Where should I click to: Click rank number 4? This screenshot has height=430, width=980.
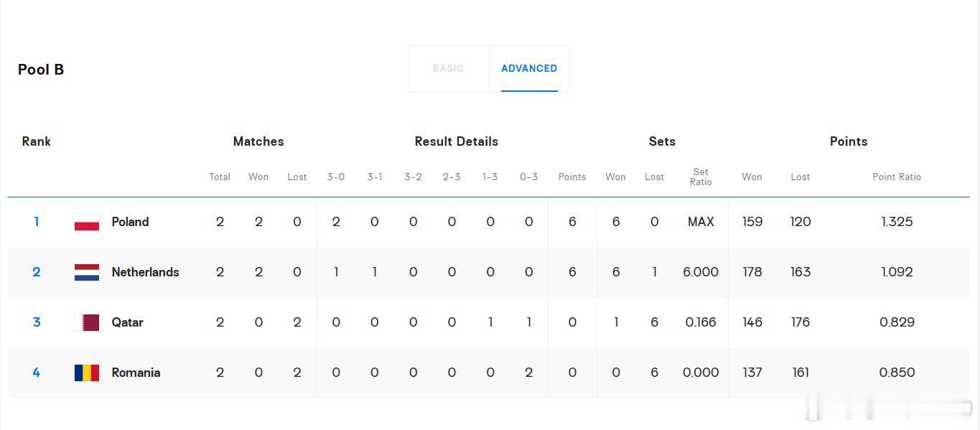pos(37,373)
